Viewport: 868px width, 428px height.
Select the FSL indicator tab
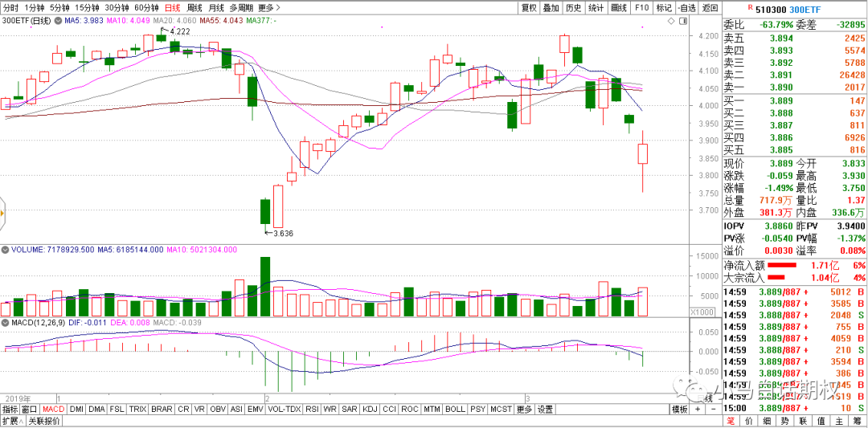coord(117,410)
